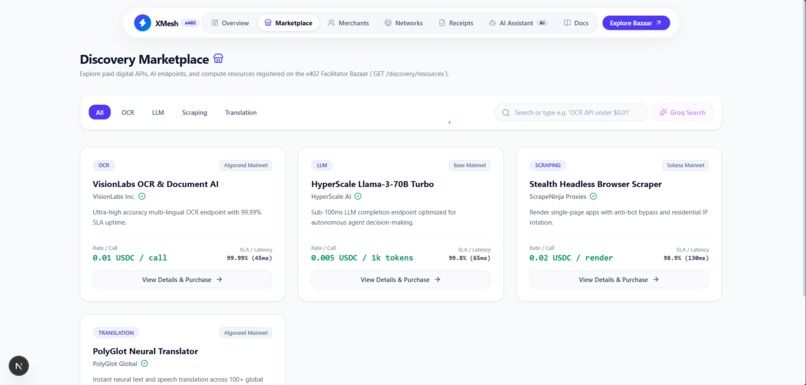Click the Next.js dev tools N badge
This screenshot has width=806, height=385.
pyautogui.click(x=19, y=366)
